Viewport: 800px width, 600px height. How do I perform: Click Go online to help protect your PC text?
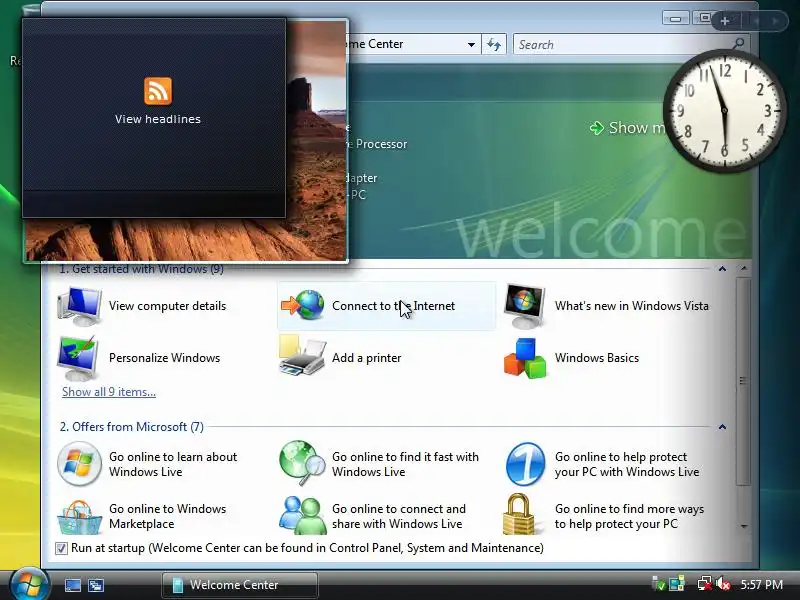click(x=627, y=464)
